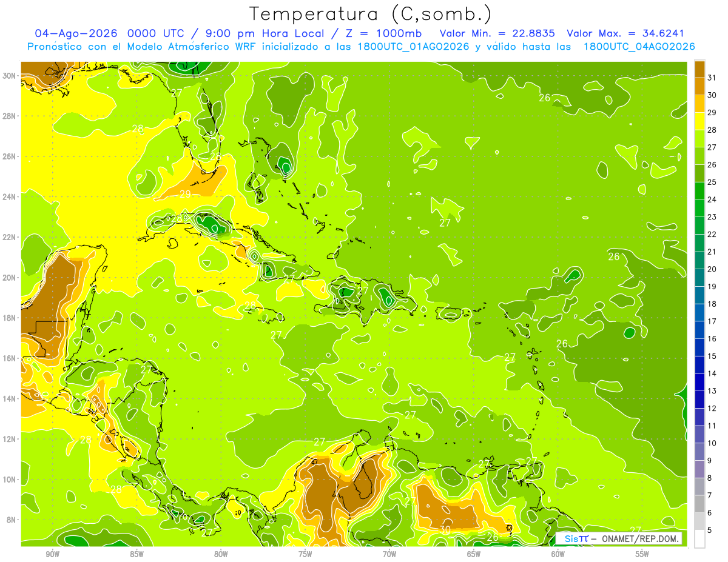Click the brown swatch above legend 31

pyautogui.click(x=699, y=69)
